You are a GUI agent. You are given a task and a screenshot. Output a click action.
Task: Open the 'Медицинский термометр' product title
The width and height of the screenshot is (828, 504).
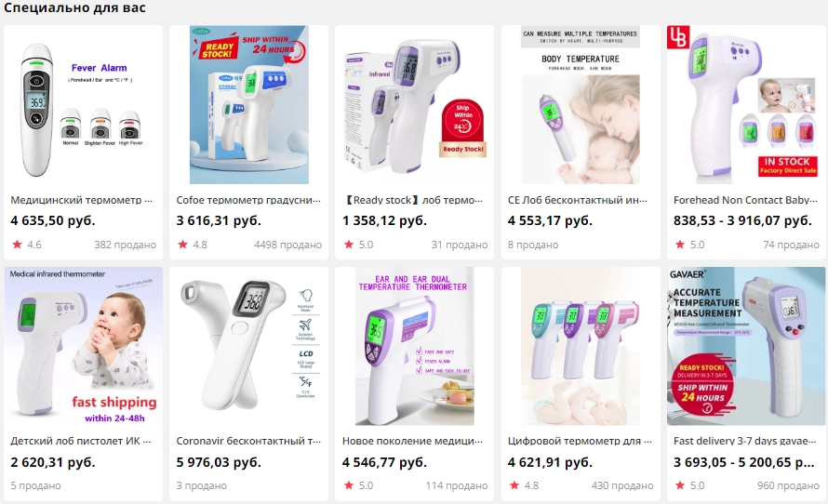tap(81, 200)
